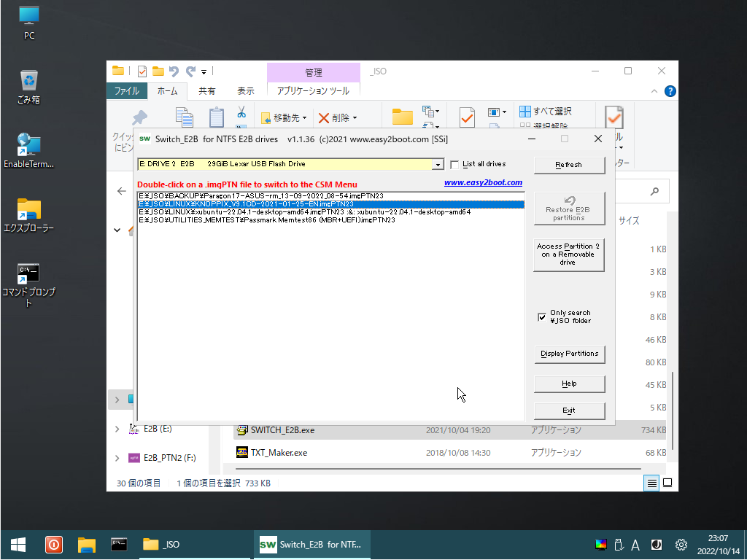Viewport: 747px width, 560px height.
Task: Open the ごみ箱 recycle bin icon
Action: [29, 87]
